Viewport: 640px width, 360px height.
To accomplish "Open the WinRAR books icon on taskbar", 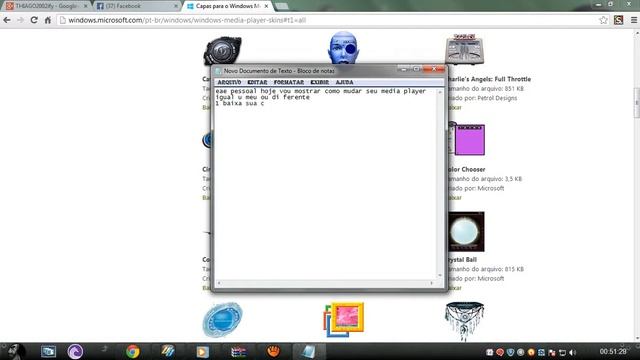I will [238, 351].
